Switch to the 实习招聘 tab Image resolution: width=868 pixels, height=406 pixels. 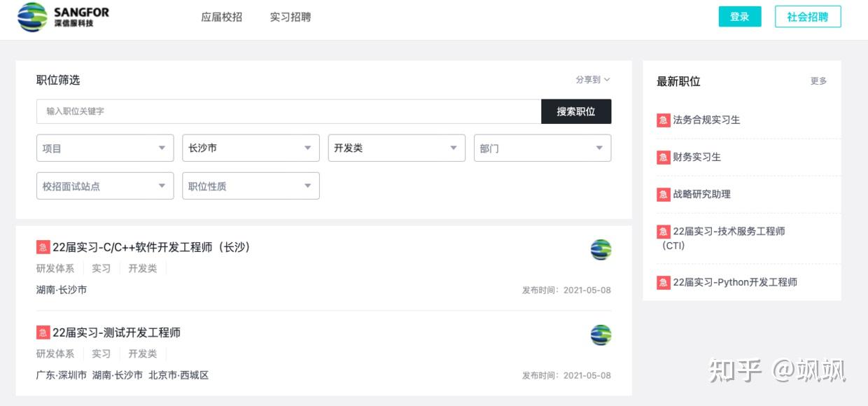290,17
